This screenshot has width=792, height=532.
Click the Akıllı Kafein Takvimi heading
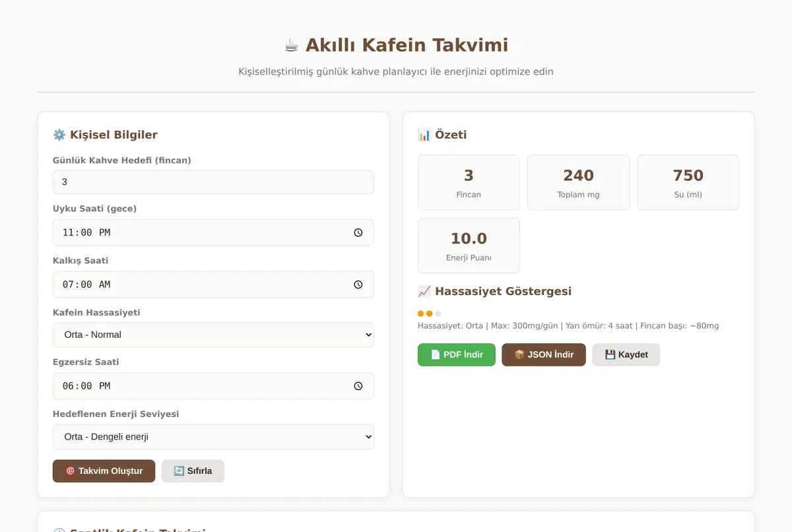(396, 46)
